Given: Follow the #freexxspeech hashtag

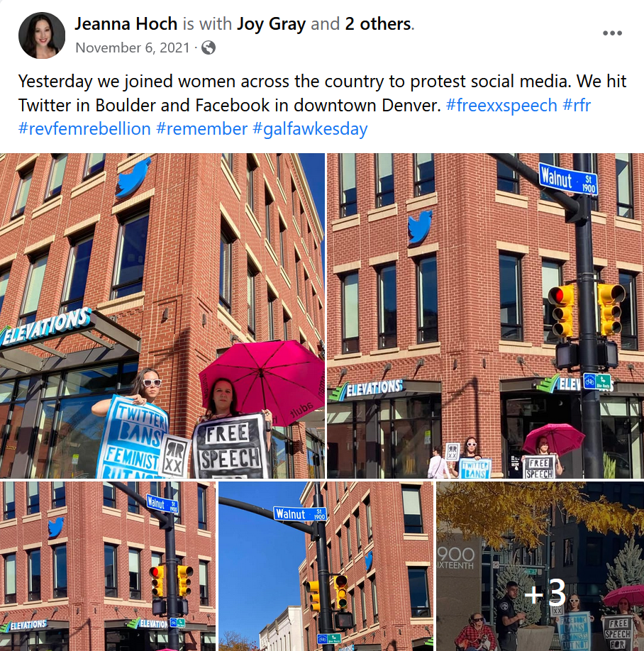Looking at the screenshot, I should click(x=501, y=105).
